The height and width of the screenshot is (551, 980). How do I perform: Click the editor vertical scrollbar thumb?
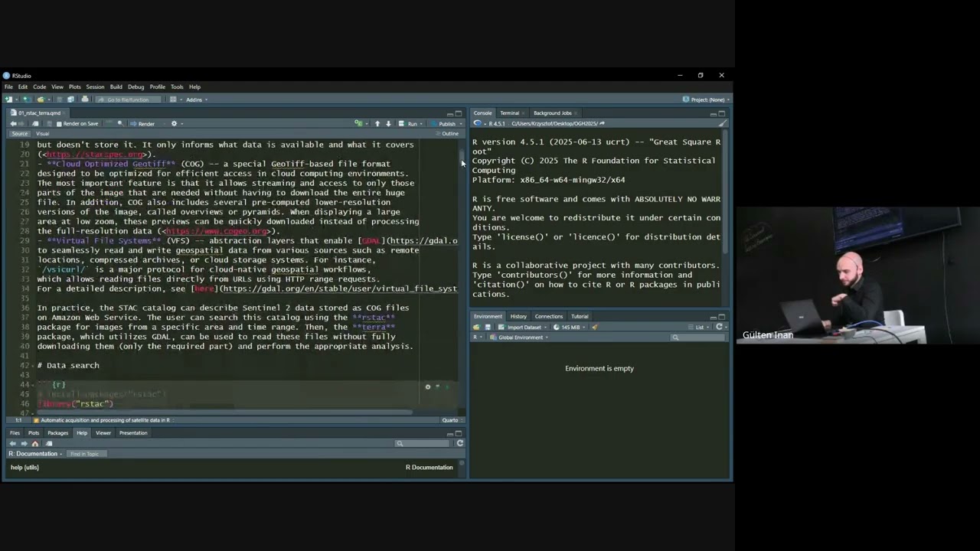pyautogui.click(x=462, y=157)
